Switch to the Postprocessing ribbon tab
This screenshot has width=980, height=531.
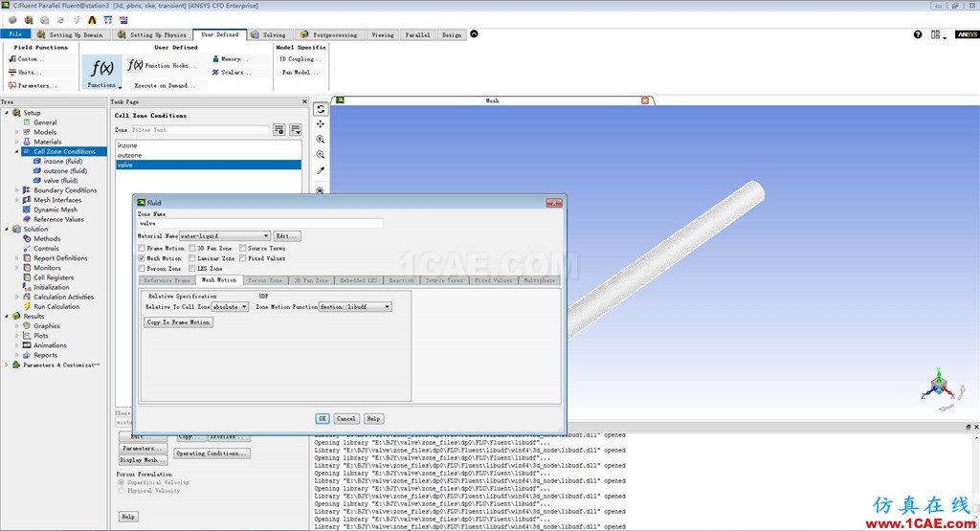coord(329,34)
